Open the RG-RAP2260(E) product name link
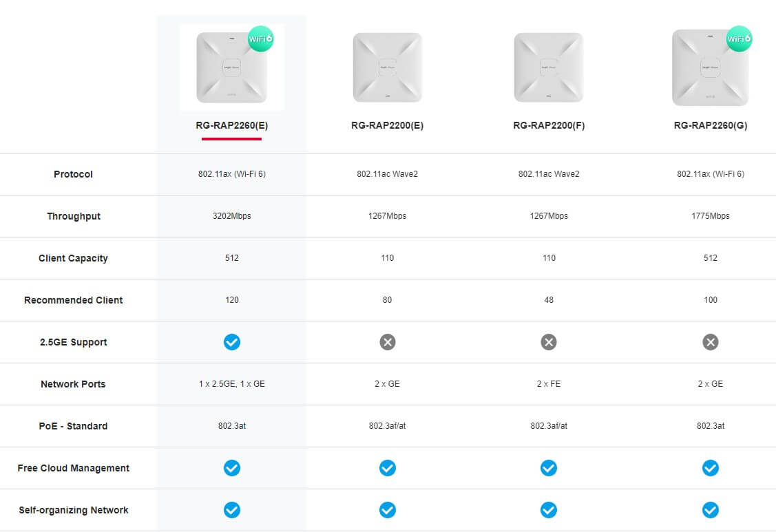 click(231, 126)
